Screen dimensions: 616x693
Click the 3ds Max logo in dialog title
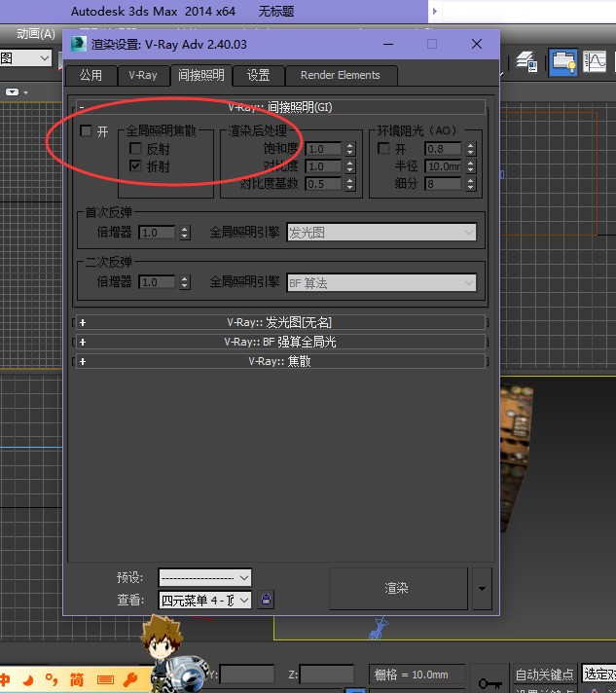(x=78, y=44)
